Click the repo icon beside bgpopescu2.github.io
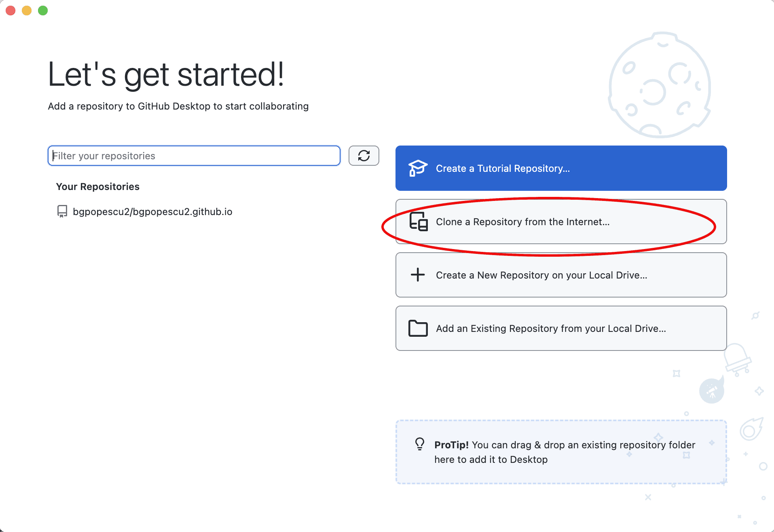Viewport: 774px width, 532px height. pyautogui.click(x=62, y=211)
